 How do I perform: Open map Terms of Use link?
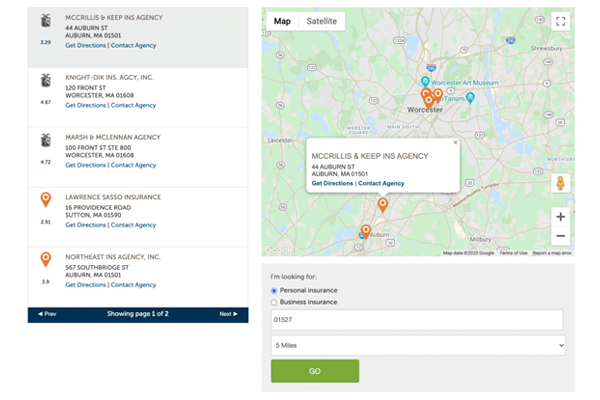click(x=513, y=253)
